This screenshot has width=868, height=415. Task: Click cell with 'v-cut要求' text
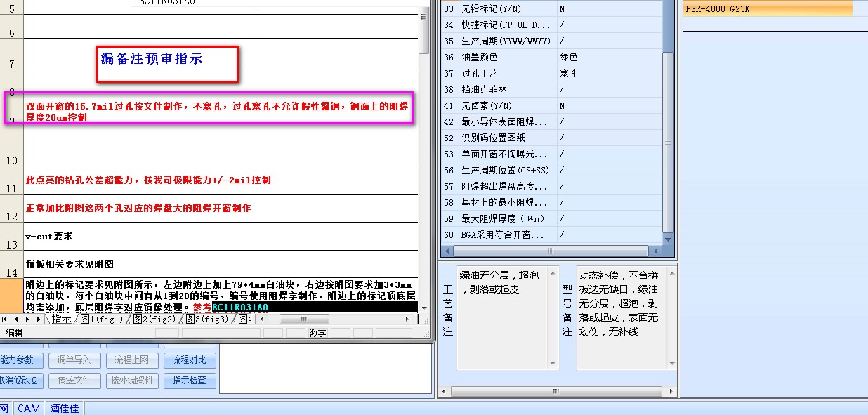[221, 237]
